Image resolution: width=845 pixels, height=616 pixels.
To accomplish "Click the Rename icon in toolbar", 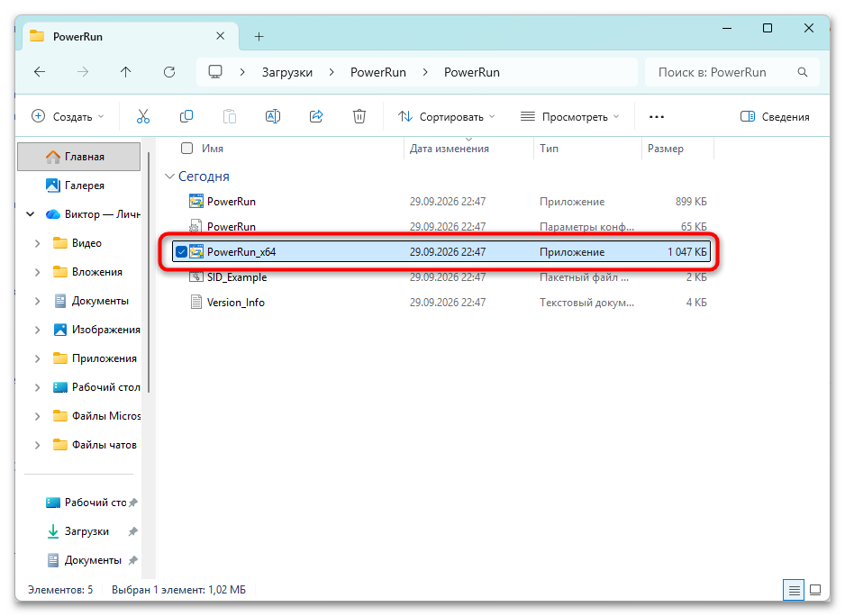I will click(273, 116).
